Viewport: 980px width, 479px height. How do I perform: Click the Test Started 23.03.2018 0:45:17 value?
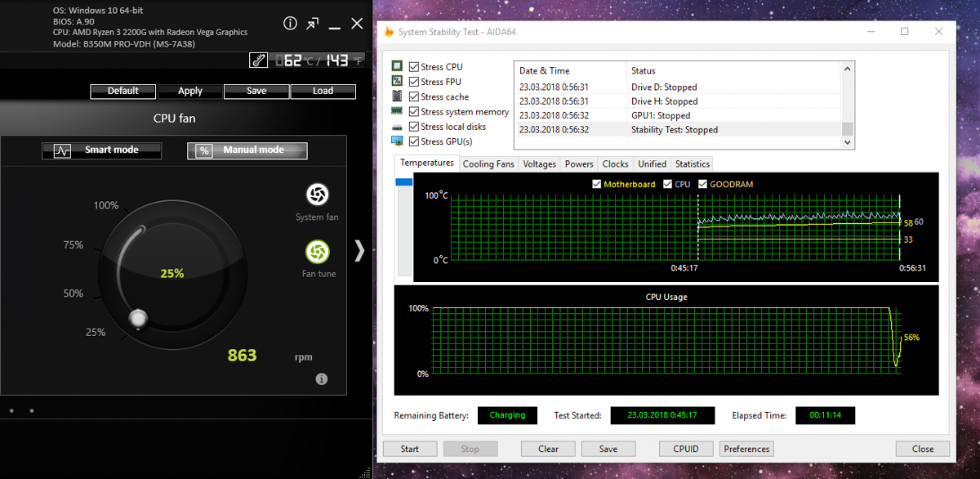[662, 415]
